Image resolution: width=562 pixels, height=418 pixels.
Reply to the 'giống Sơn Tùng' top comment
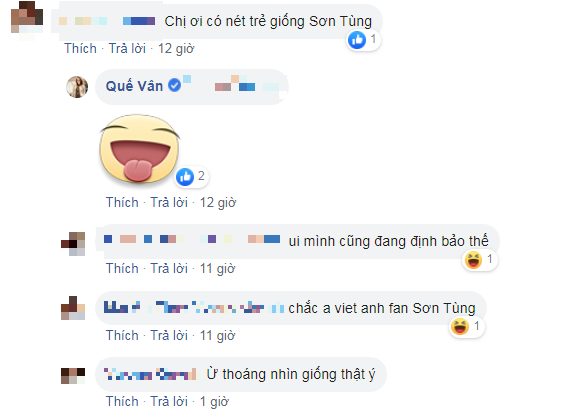pos(127,48)
